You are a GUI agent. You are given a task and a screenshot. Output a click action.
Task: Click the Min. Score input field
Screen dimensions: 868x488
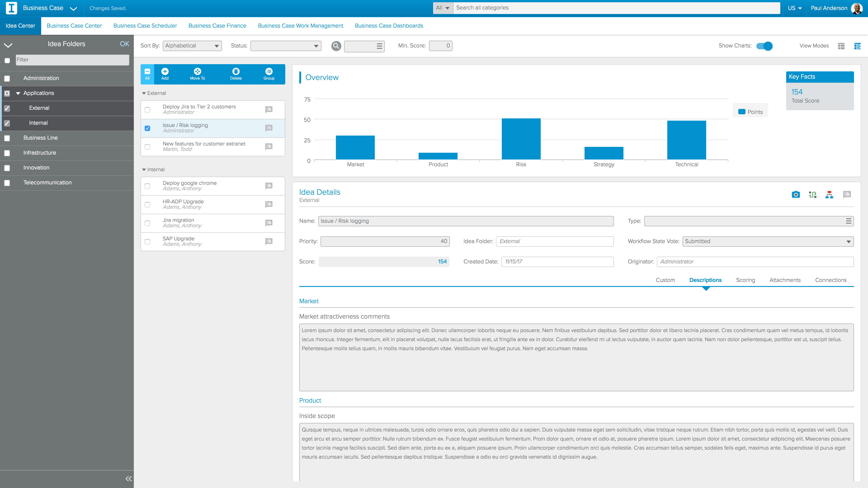[440, 46]
